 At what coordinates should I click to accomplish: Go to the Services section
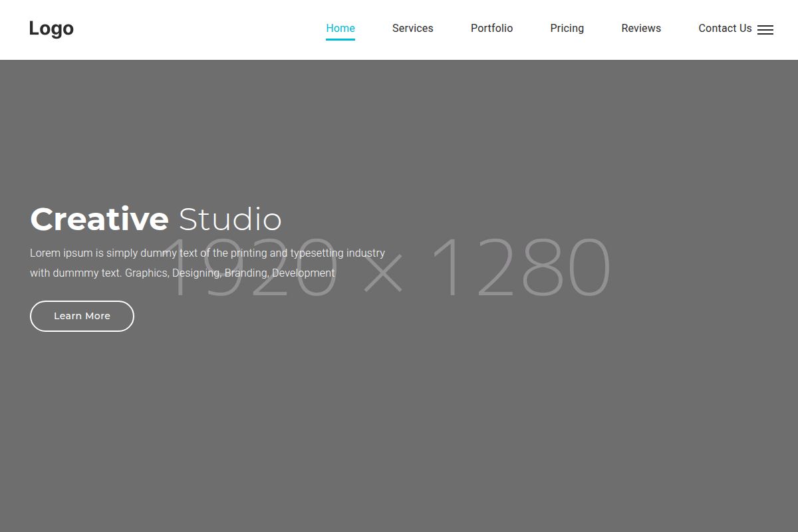[412, 28]
